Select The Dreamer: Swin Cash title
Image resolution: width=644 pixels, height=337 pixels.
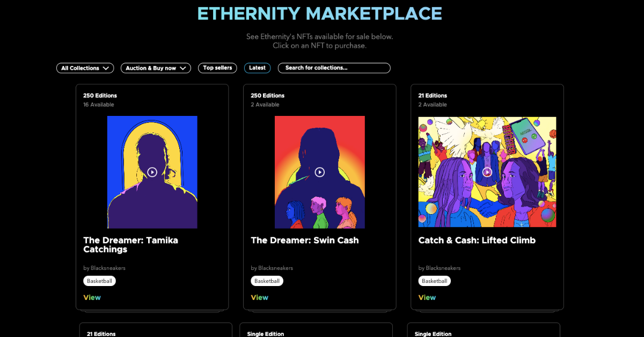304,240
